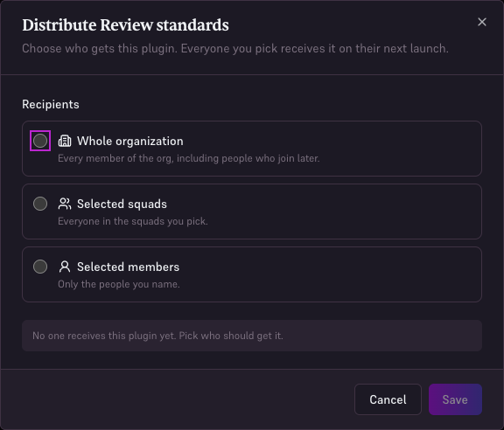Viewport: 504px width, 430px height.
Task: Select the Whole organization radio button
Action: pyautogui.click(x=40, y=141)
